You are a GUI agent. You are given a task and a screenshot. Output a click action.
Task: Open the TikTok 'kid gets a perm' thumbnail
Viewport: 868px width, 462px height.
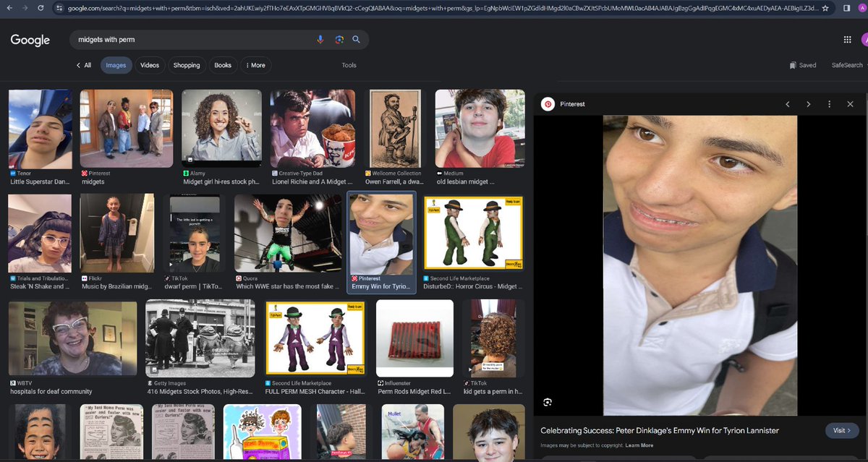coord(493,338)
